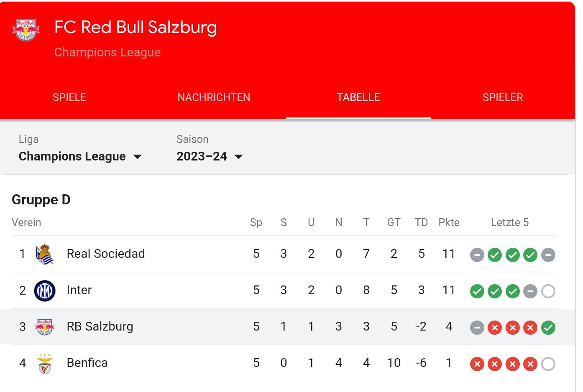583x392 pixels.
Task: Click Inter's gray draw result icon
Action: pos(530,291)
